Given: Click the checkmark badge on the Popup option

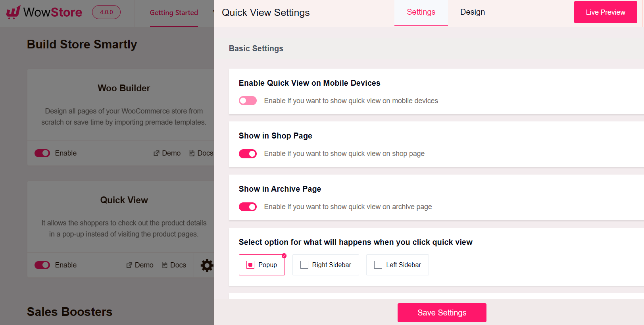Looking at the screenshot, I should [284, 256].
